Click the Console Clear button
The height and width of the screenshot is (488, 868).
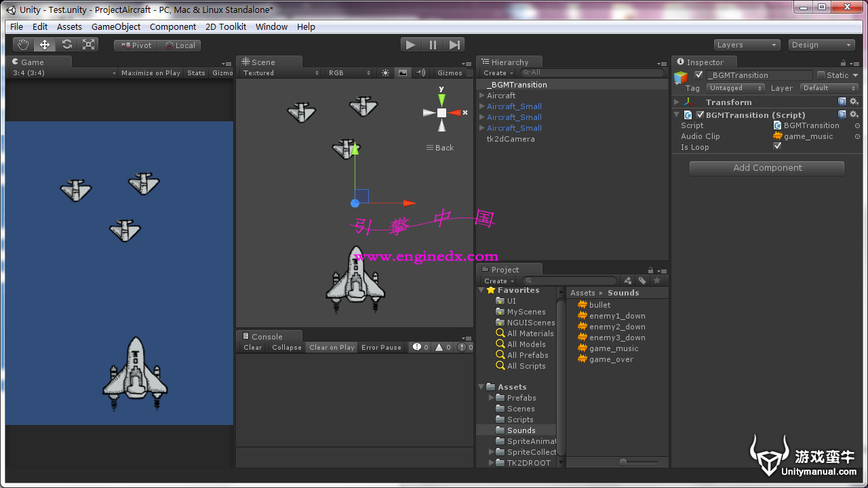click(x=252, y=347)
